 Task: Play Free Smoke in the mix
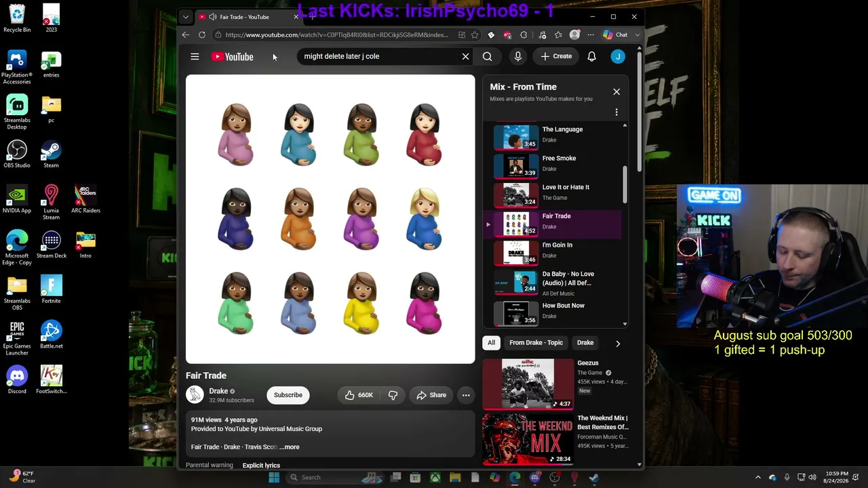coord(554,165)
